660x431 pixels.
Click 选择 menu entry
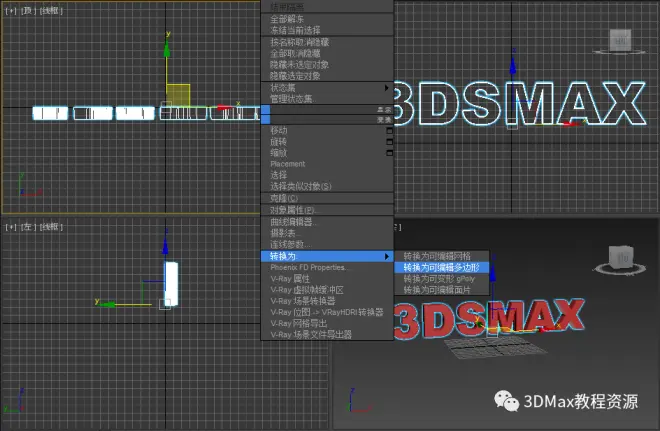tap(279, 175)
